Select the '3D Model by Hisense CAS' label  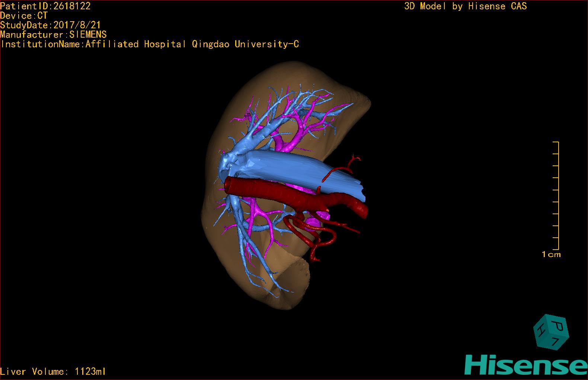[466, 6]
